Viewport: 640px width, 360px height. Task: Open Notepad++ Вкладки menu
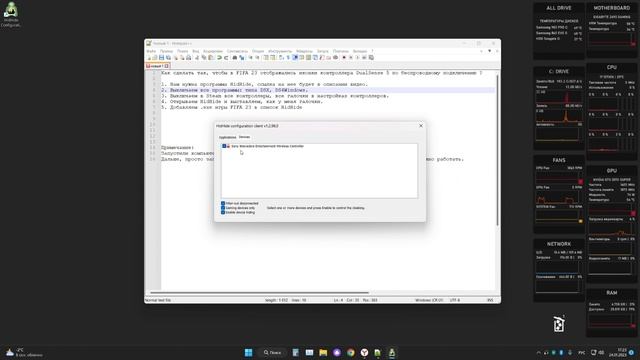pos(360,51)
